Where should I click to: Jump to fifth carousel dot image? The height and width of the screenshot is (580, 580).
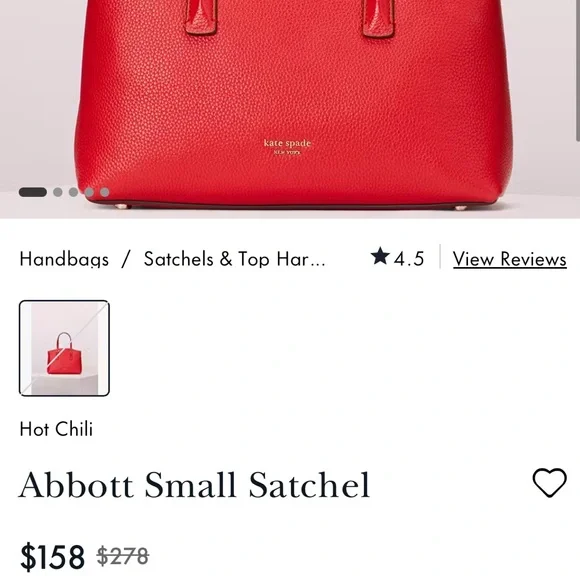[105, 192]
